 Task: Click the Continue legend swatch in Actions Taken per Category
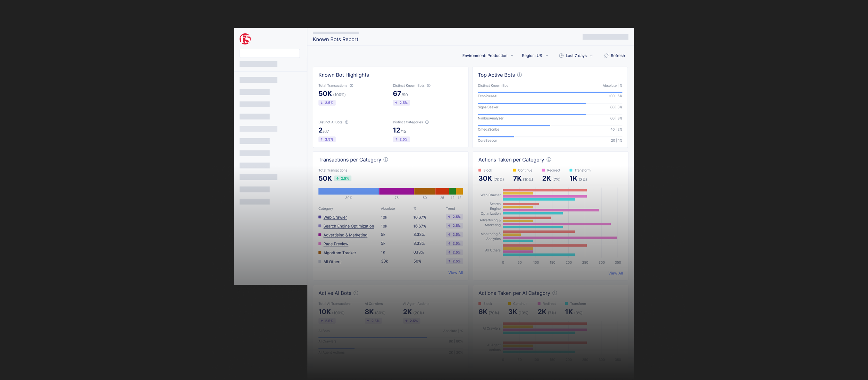pyautogui.click(x=515, y=170)
